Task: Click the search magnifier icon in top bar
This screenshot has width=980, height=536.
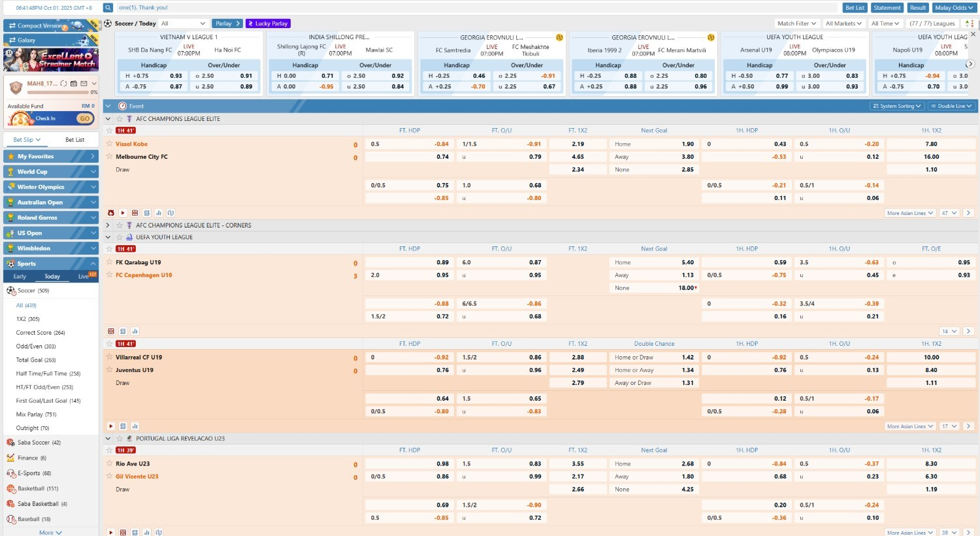Action: [108, 8]
